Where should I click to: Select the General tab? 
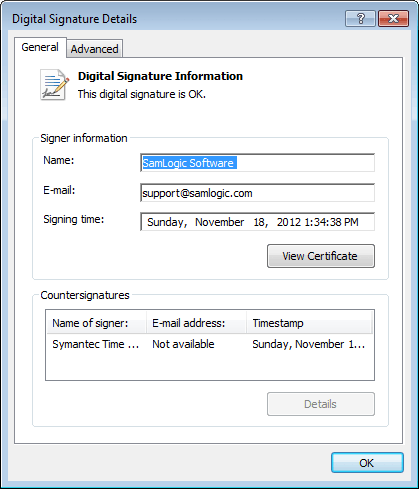40,47
